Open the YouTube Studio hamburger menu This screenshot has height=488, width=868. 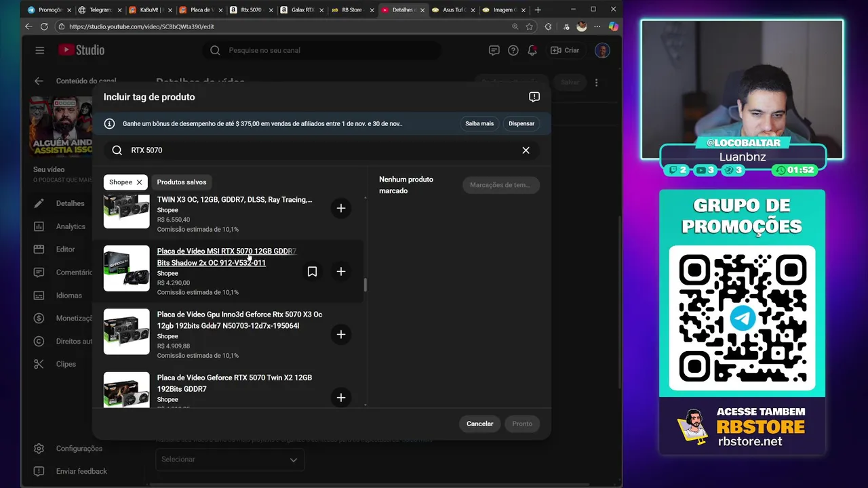[40, 50]
